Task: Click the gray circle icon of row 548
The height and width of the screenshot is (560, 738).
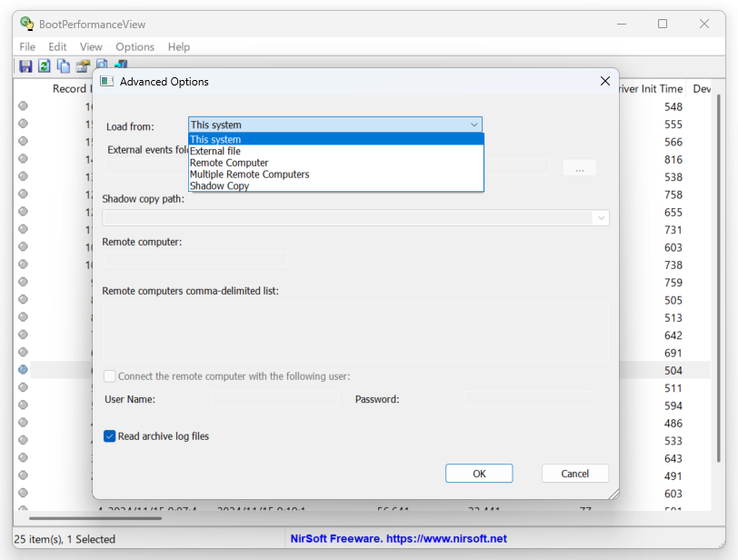Action: [23, 105]
